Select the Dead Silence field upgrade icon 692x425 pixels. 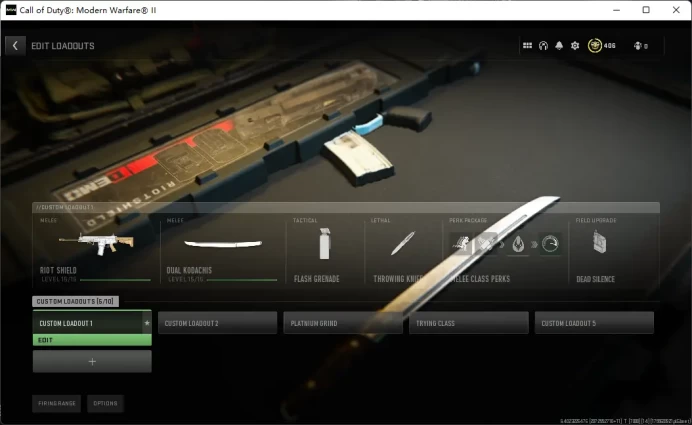(599, 243)
